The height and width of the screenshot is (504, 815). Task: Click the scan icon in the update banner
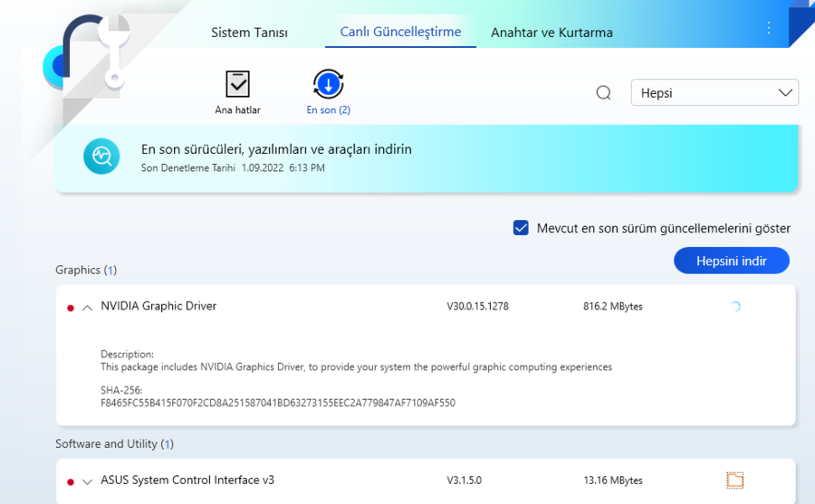click(101, 156)
